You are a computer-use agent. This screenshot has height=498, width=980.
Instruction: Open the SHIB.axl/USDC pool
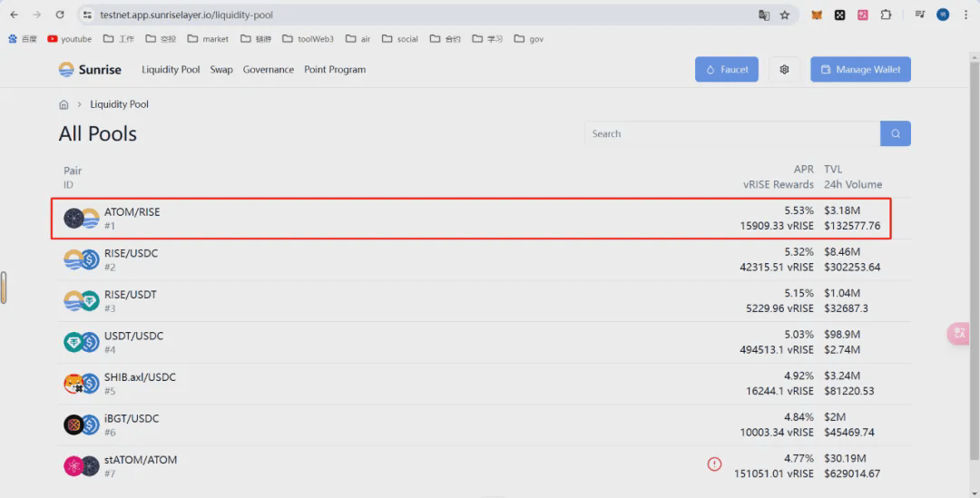(x=485, y=383)
